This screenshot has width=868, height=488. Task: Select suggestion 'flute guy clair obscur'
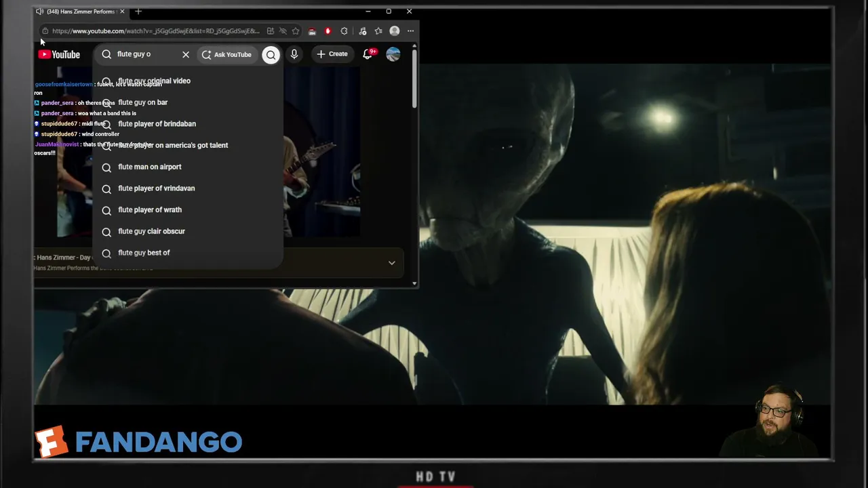[188, 231]
